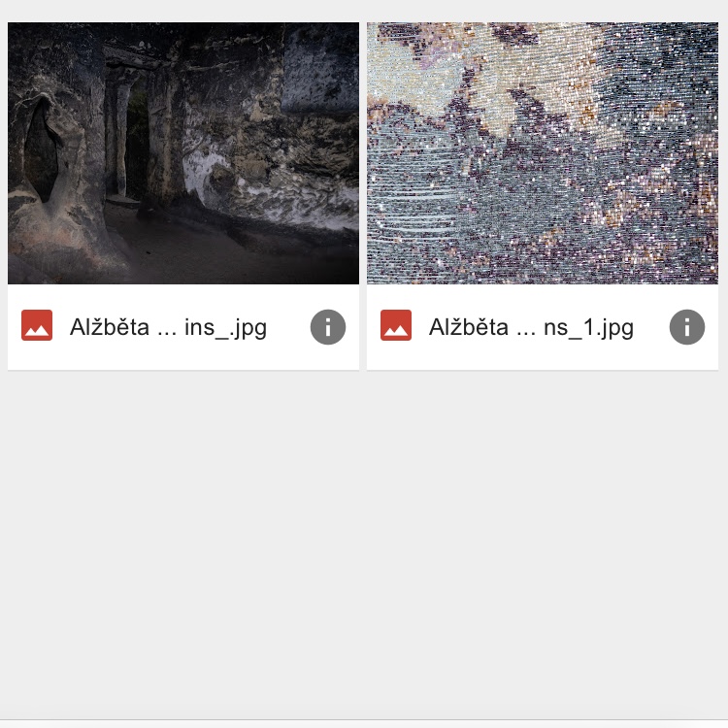
Task: Open info for Alžběta ins_.jpg file
Action: pyautogui.click(x=328, y=327)
